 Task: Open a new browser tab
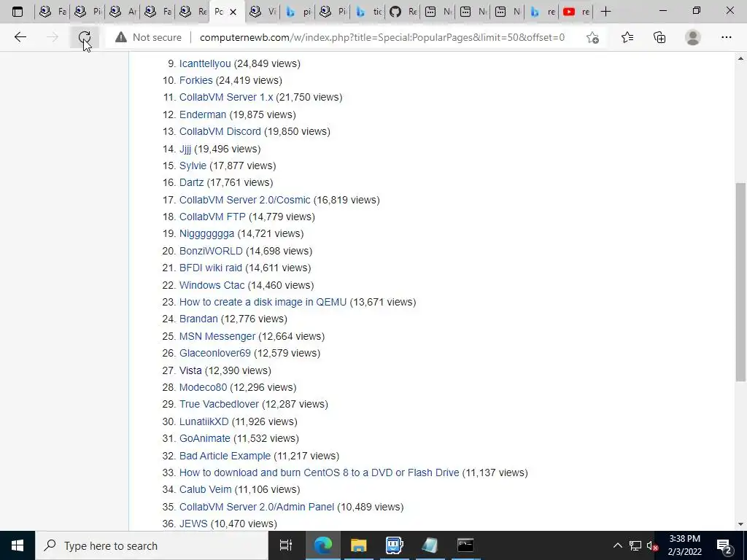pos(606,12)
